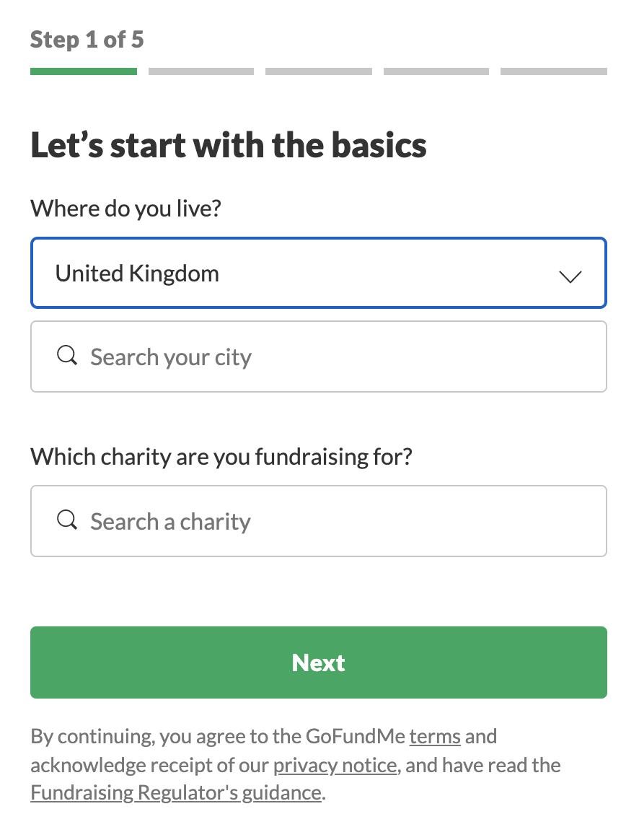Focus the Search your city input
Screen dimensions: 639x840
point(319,356)
